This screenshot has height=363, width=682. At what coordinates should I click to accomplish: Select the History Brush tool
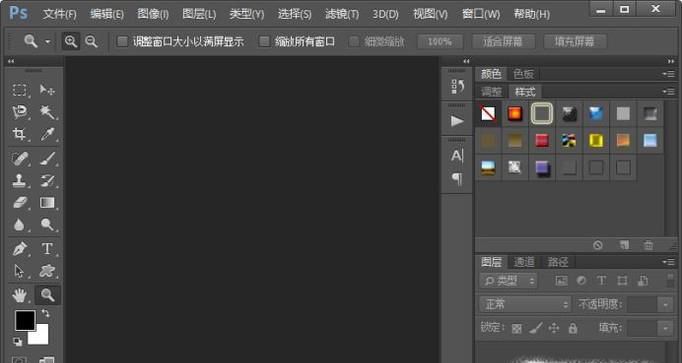point(47,180)
